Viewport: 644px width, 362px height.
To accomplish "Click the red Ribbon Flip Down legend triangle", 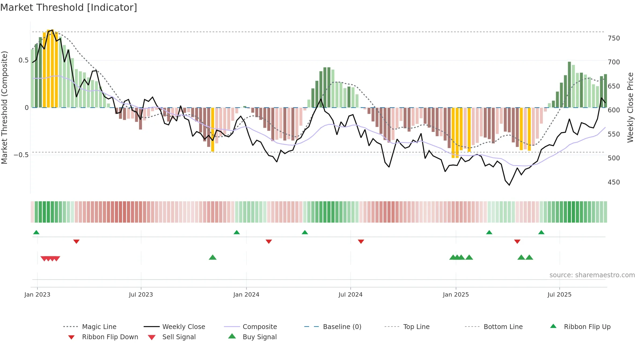I will coord(71,337).
